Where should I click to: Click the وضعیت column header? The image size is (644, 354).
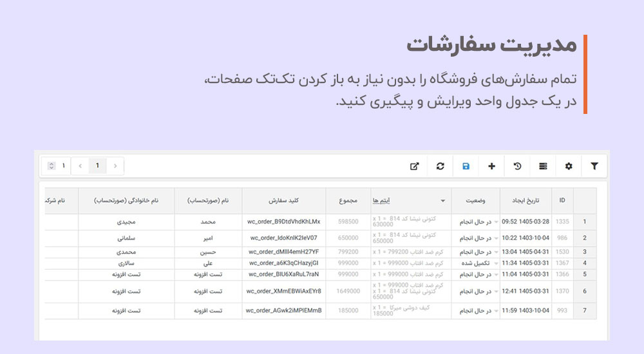(476, 200)
